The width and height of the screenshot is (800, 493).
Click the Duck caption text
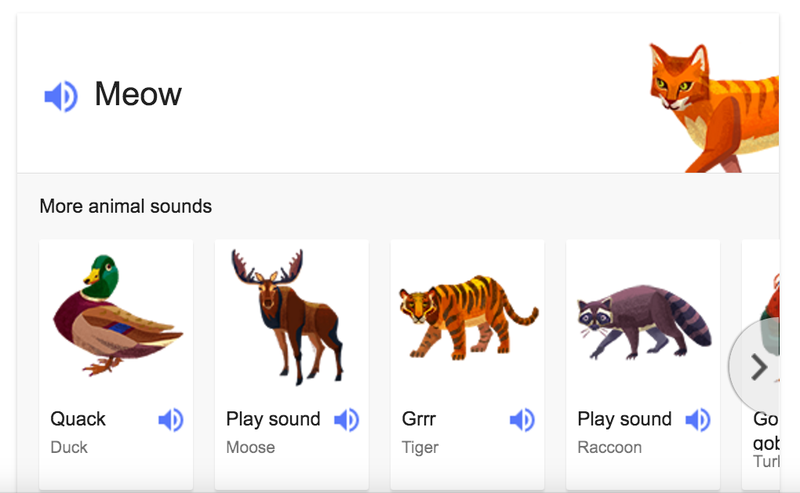coord(69,447)
